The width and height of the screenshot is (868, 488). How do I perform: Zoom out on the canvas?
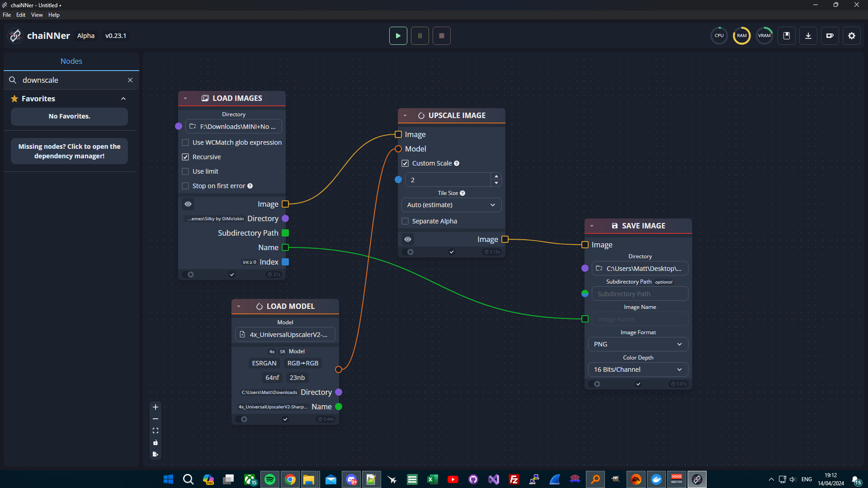tap(156, 419)
